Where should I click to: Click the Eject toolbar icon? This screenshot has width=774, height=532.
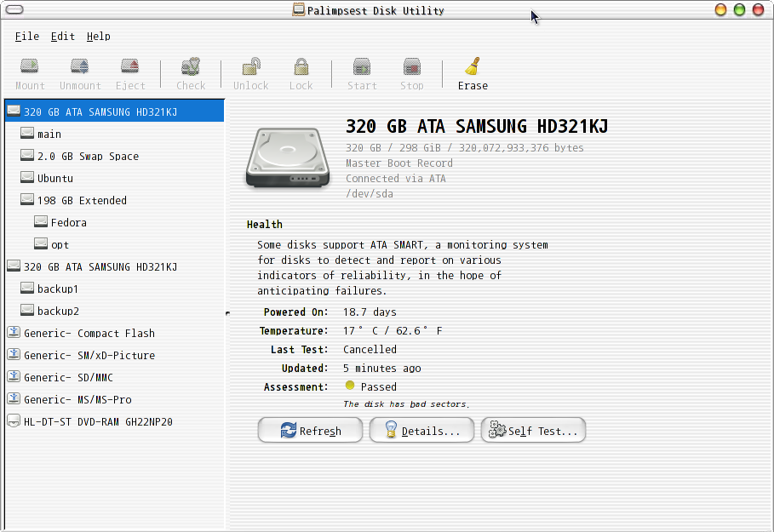tap(130, 66)
